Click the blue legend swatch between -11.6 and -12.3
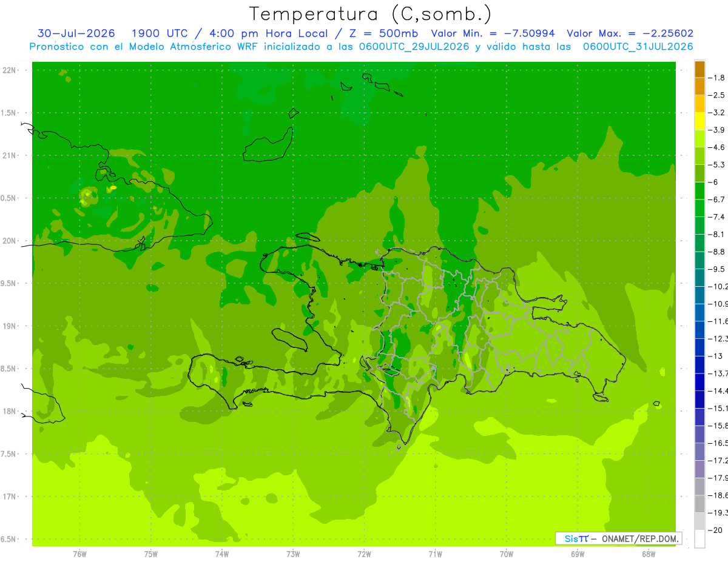Image resolution: width=728 pixels, height=562 pixels. click(x=699, y=330)
